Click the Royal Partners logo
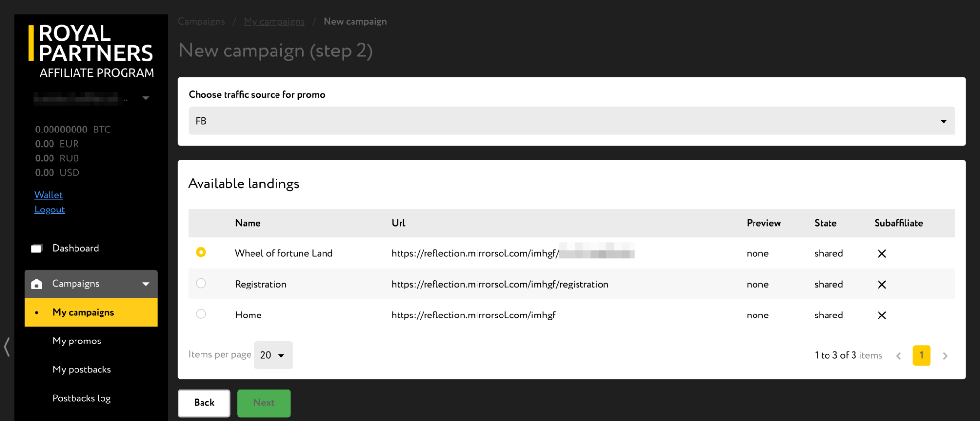Screen dimensions: 980x421 pos(91,51)
